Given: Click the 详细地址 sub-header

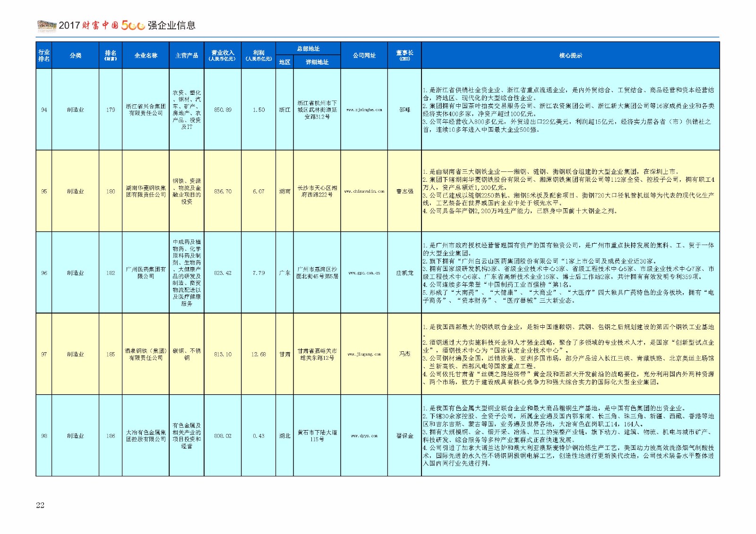Looking at the screenshot, I should coord(317,62).
